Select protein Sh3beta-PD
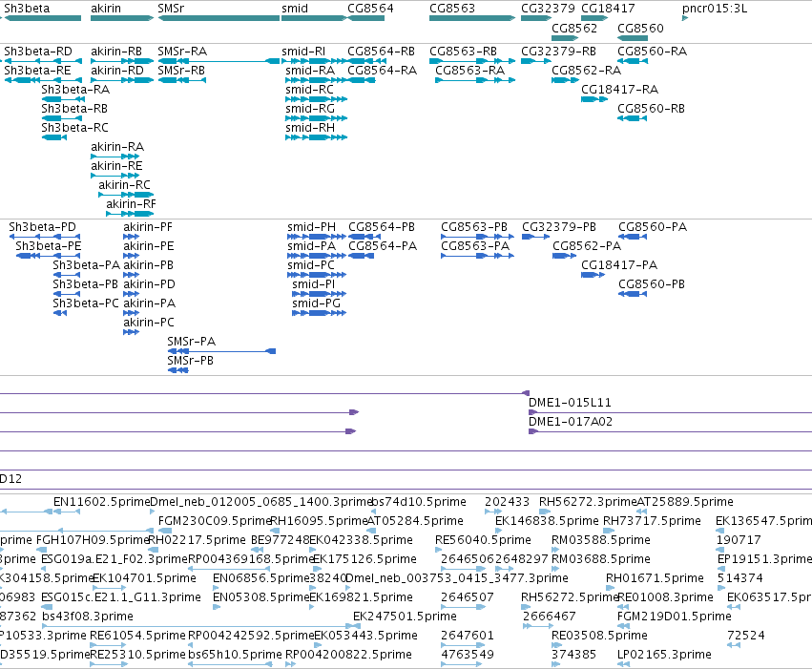812x669 pixels. click(43, 227)
